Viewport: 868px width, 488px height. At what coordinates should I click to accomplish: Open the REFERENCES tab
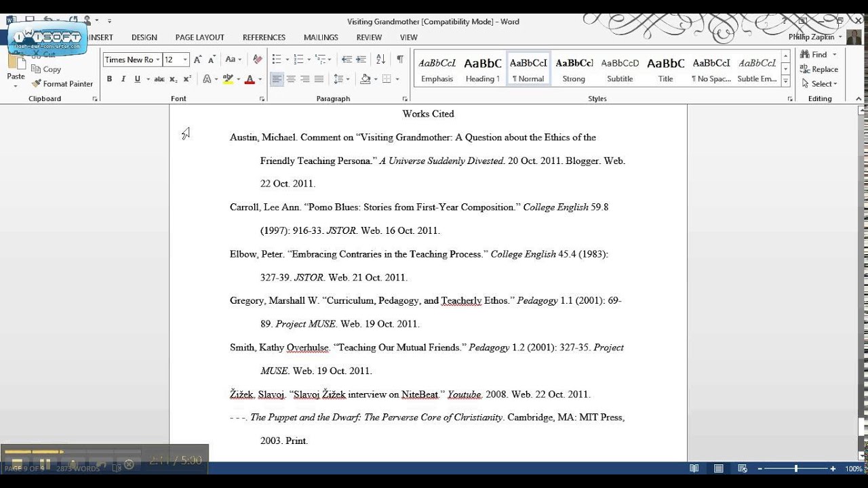click(x=264, y=38)
